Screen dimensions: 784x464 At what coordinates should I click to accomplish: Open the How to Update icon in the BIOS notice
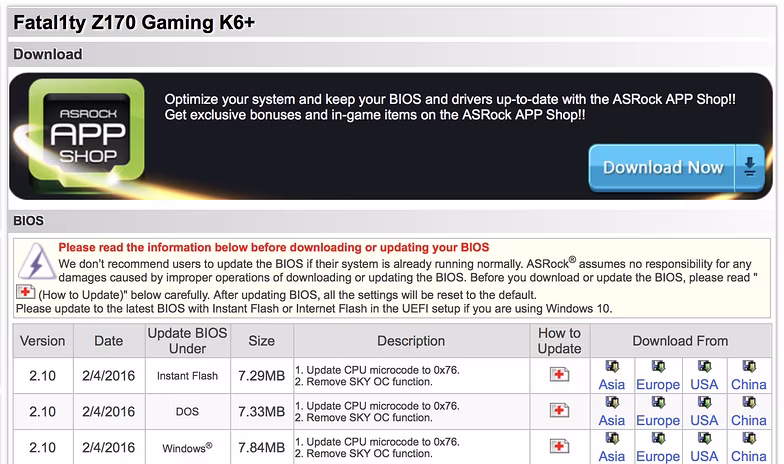point(25,292)
